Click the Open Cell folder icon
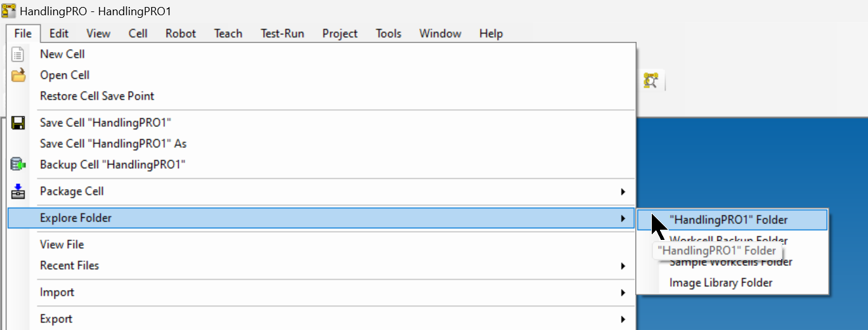 (x=18, y=76)
